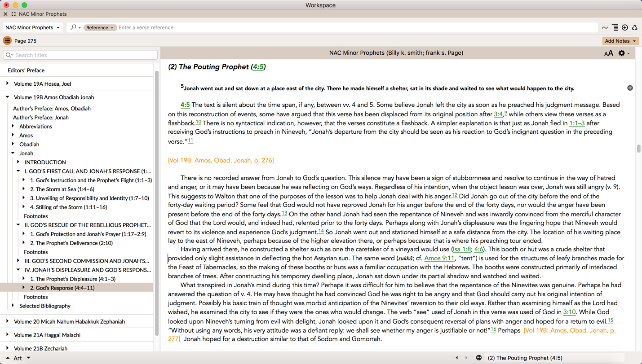642x364 pixels.
Task: Go to previous section with left arrow
Action: coord(457,358)
